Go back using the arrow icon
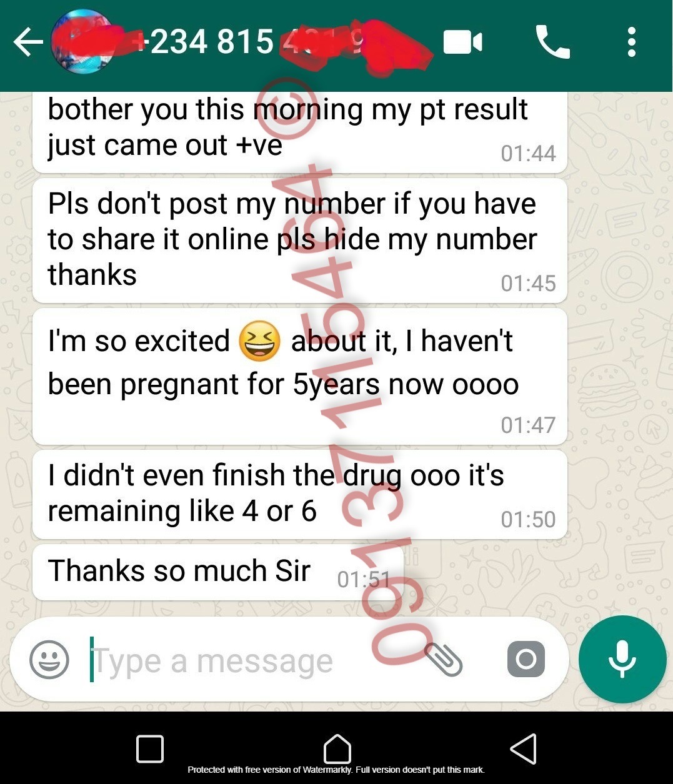The width and height of the screenshot is (673, 784). click(27, 42)
